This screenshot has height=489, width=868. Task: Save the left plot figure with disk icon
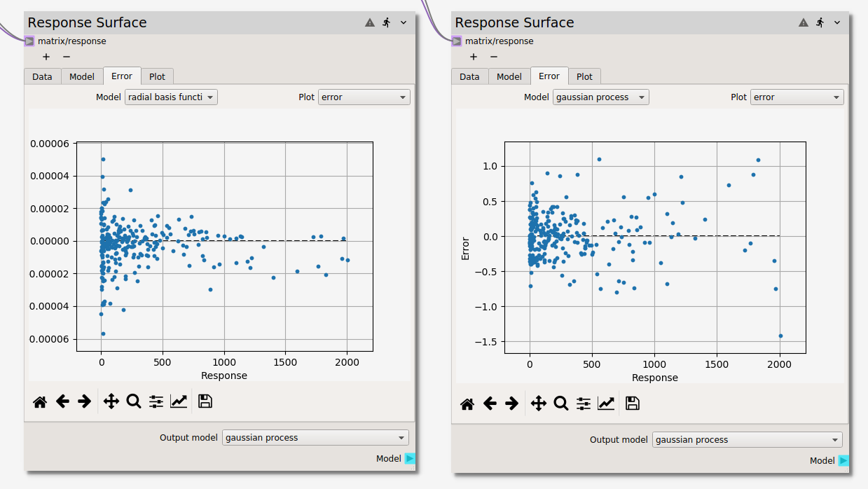point(205,401)
